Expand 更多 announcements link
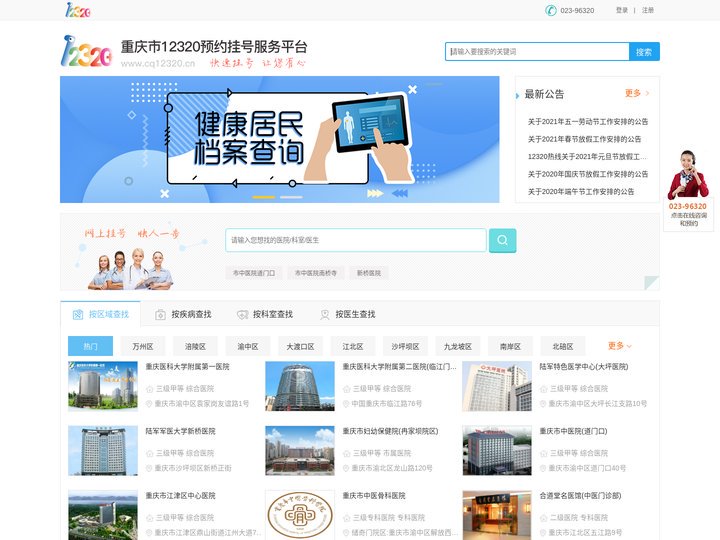The width and height of the screenshot is (720, 540). click(636, 93)
